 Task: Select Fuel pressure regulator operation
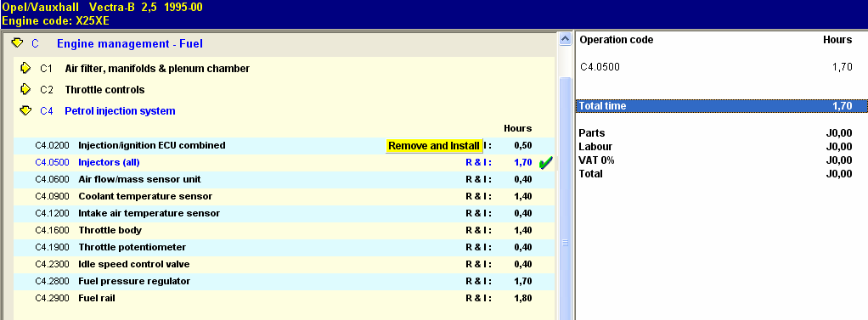click(134, 281)
